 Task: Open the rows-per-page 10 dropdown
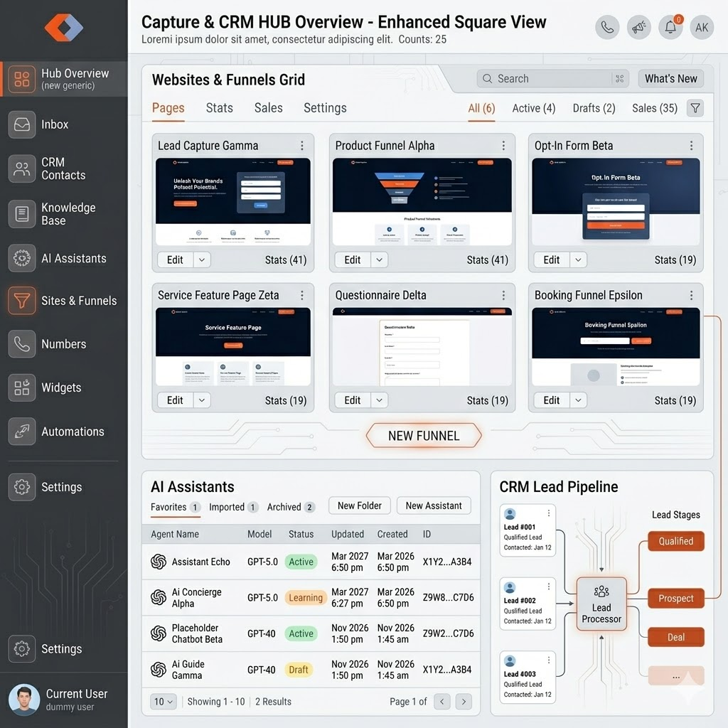tap(164, 702)
